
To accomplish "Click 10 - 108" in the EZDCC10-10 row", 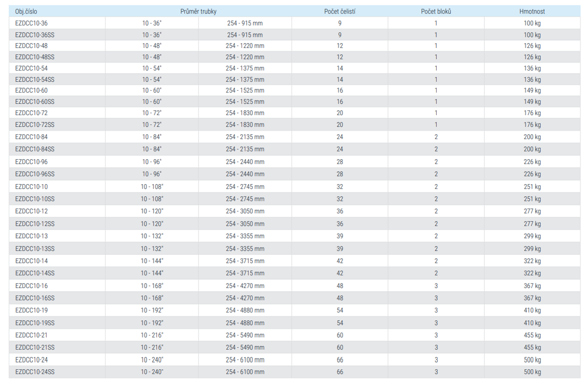I will pyautogui.click(x=152, y=187).
